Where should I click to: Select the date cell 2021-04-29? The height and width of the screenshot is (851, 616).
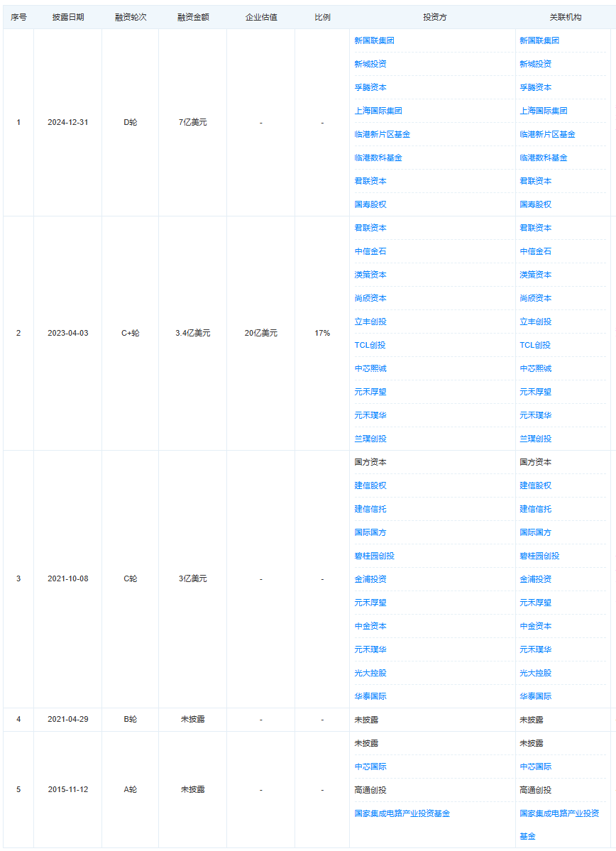(x=68, y=720)
